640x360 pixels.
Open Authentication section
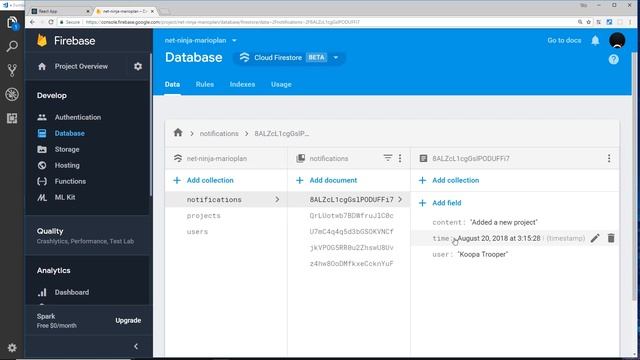78,117
